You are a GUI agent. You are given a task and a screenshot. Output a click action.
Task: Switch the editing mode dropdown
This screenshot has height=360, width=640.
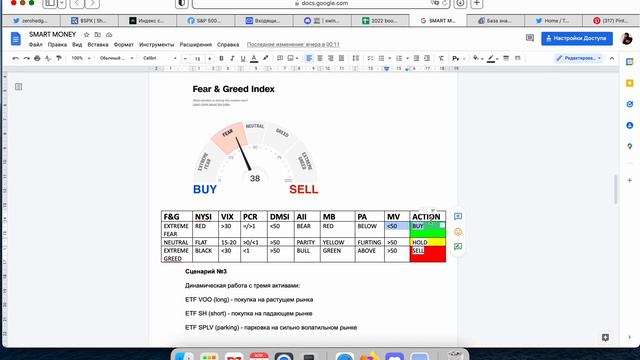(x=579, y=58)
